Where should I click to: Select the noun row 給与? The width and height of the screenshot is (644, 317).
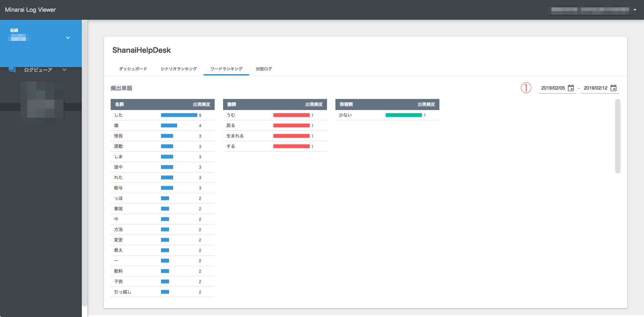click(163, 188)
